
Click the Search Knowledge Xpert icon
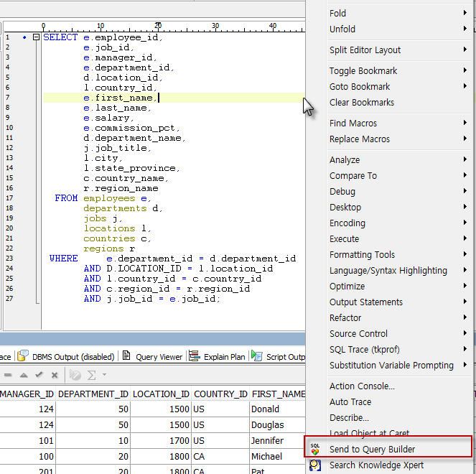[314, 465]
